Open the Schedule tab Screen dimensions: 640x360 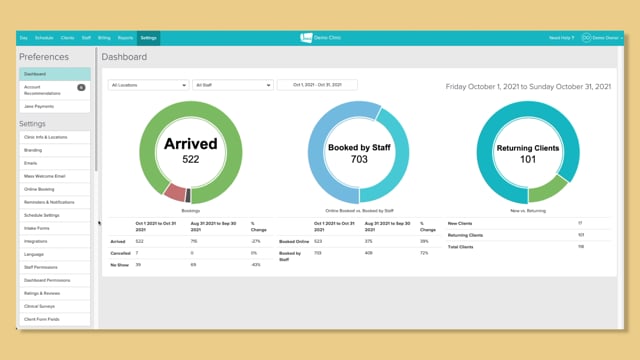point(44,38)
